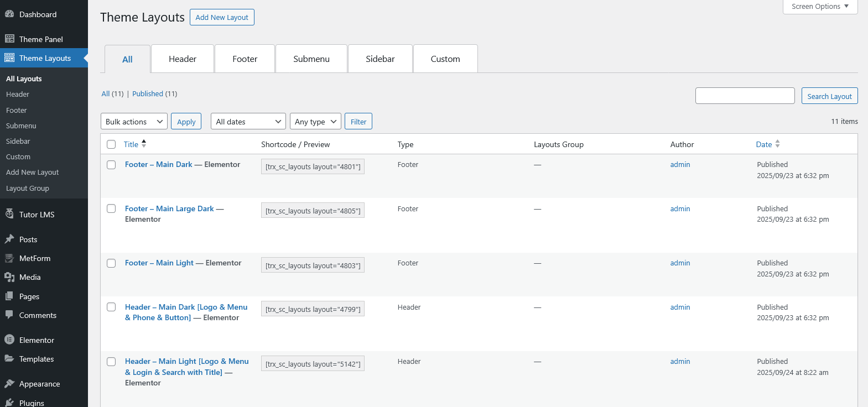Click the Posts pushpin icon
This screenshot has width=868, height=407.
pos(9,239)
